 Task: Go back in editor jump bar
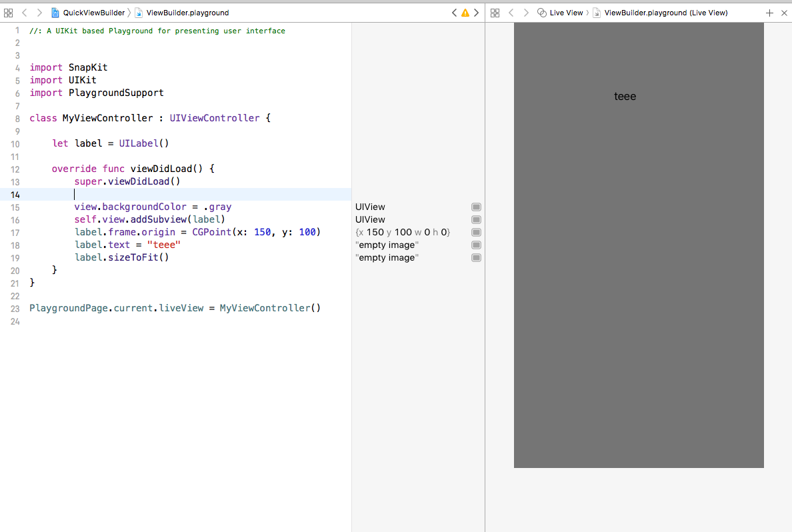coord(24,13)
